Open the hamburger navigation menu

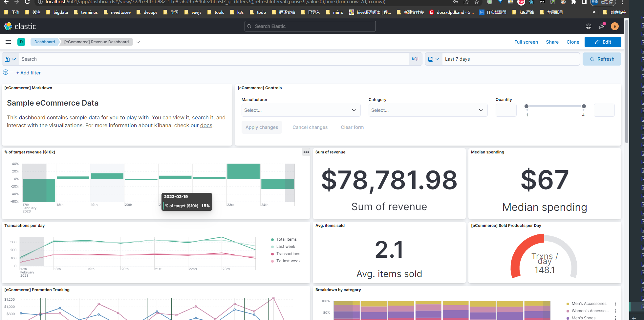(8, 42)
